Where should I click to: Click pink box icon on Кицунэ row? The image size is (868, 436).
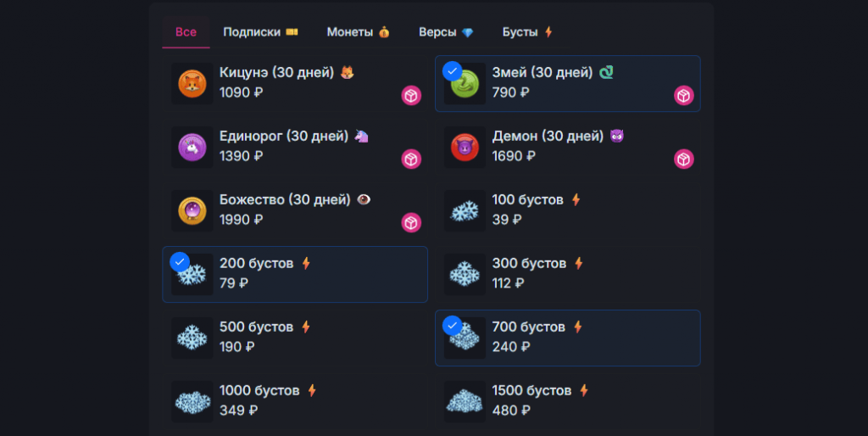pyautogui.click(x=411, y=96)
